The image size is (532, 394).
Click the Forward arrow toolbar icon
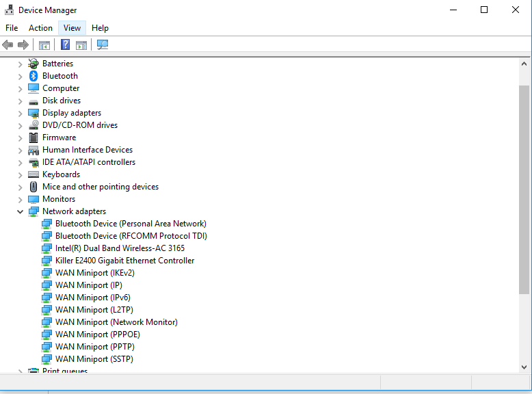23,44
